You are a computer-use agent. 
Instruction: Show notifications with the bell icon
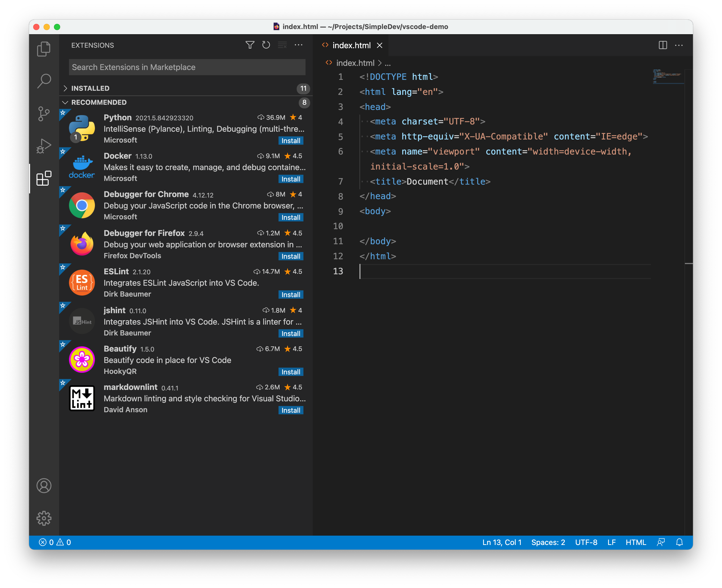point(679,542)
